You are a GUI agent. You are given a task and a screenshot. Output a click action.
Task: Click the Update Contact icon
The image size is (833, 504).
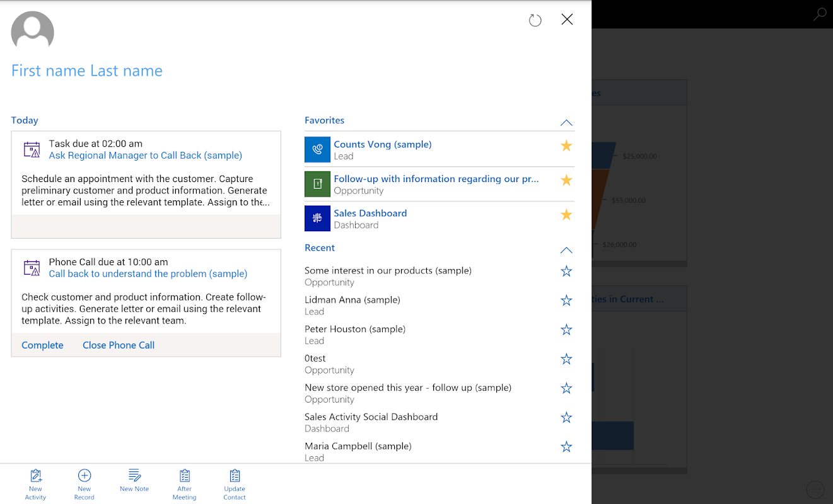point(235,476)
